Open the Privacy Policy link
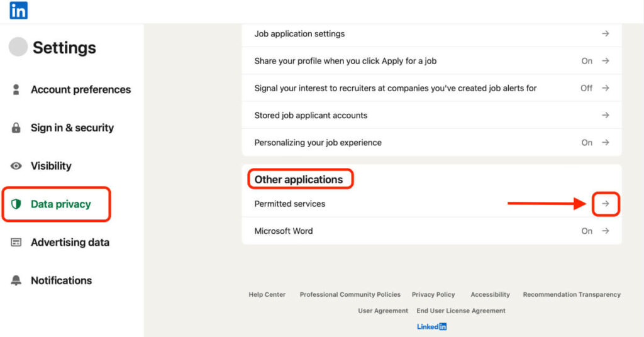This screenshot has width=644, height=337. click(433, 294)
